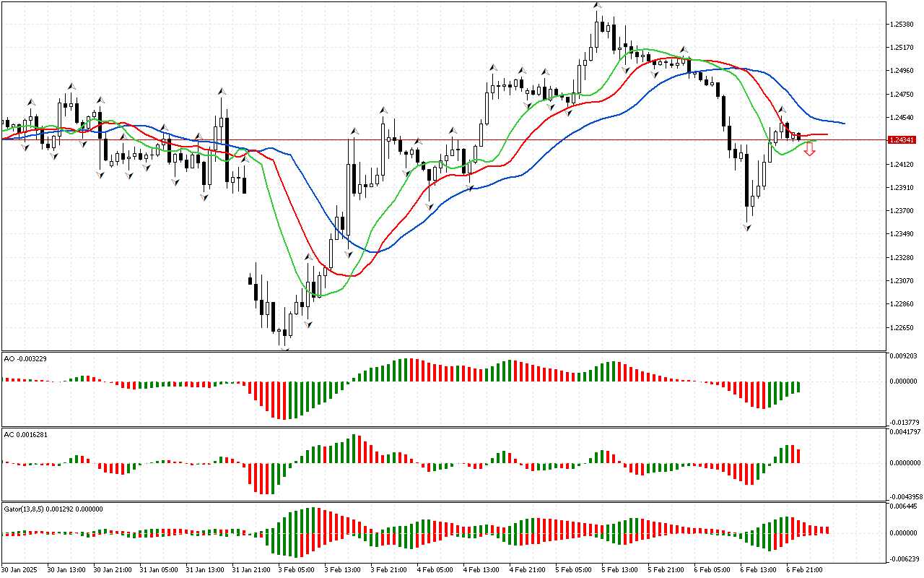Select the AC scale zero value 0.0000000
The height and width of the screenshot is (578, 924).
[905, 463]
